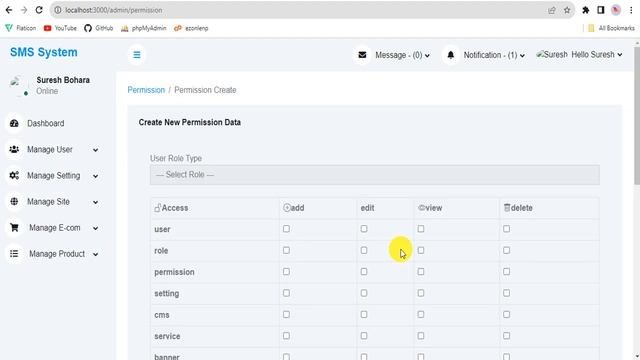Check the delete box for service
Viewport: 640px width, 360px height.
click(507, 336)
